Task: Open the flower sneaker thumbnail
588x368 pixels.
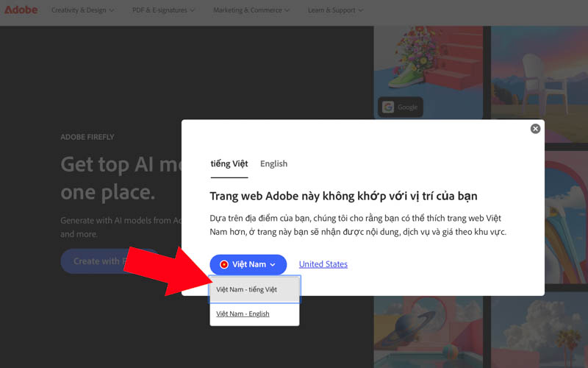Action: click(429, 72)
